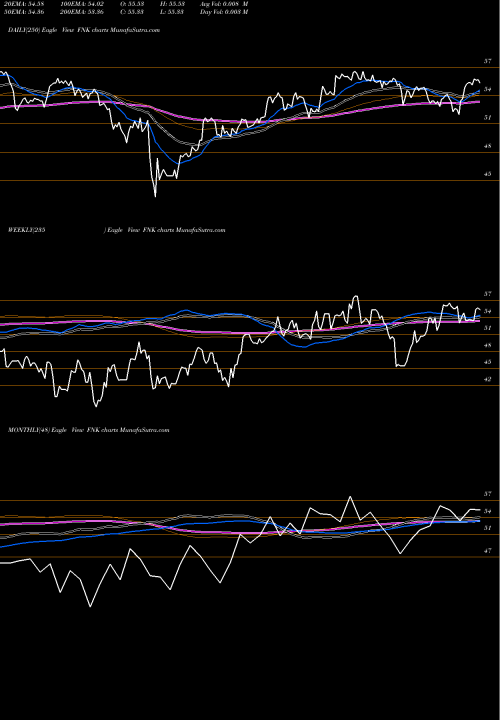Click the 47 axis label on the monthly chart

(x=488, y=551)
